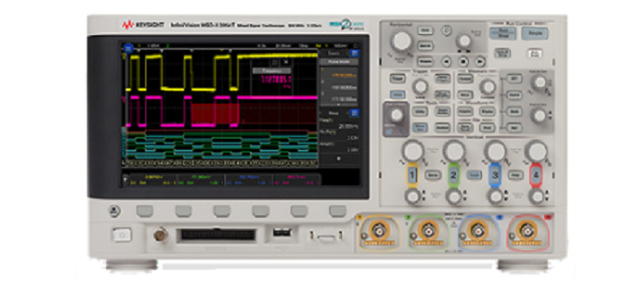Tap the magenta channel 4 info box on screen
The width and height of the screenshot is (644, 288).
click(x=297, y=179)
